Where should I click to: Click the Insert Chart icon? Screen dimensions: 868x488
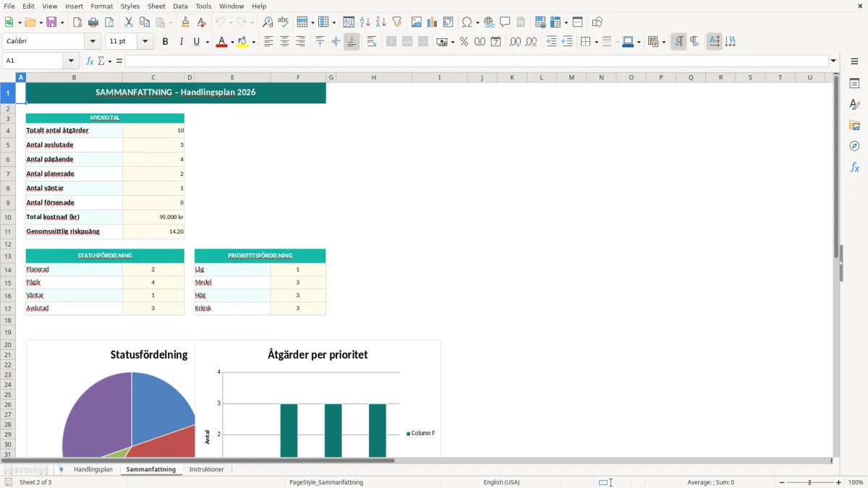(x=433, y=22)
